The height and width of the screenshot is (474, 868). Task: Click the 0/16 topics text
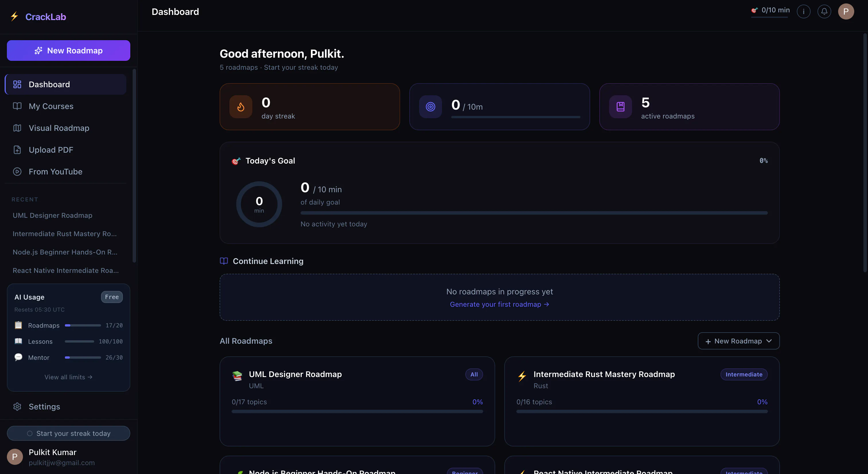click(534, 402)
